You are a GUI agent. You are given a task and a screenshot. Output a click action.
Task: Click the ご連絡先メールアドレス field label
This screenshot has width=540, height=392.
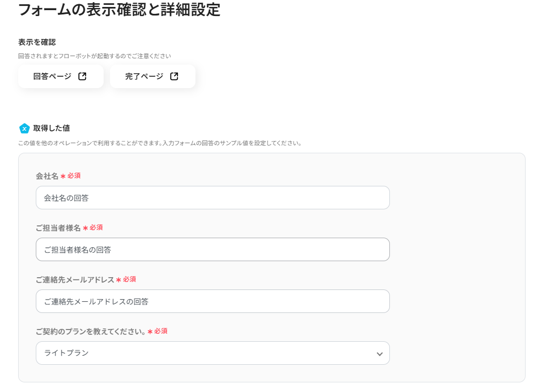[75, 280]
